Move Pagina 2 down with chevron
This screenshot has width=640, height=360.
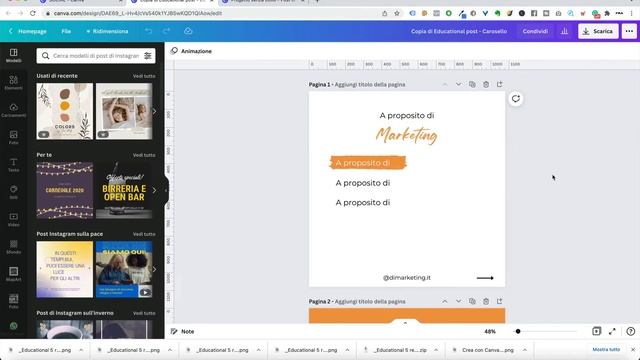click(x=458, y=301)
